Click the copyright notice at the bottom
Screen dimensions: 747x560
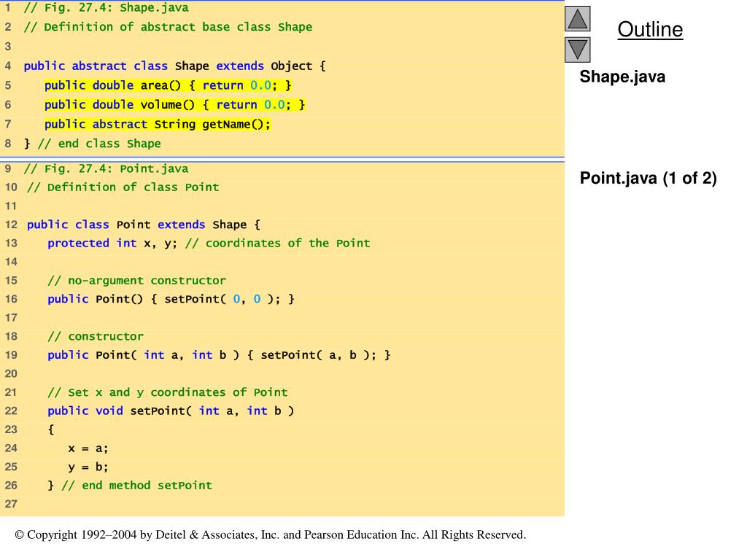(x=271, y=534)
